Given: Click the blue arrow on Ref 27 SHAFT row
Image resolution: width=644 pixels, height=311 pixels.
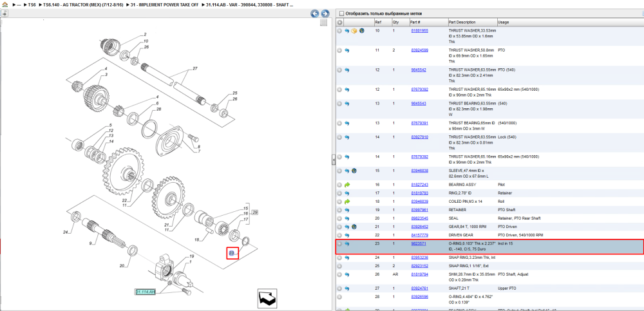Looking at the screenshot, I should [347, 288].
